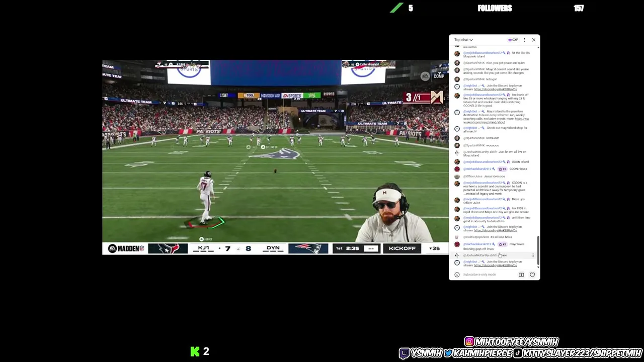Click the Instagram icon in stream overlay
644x362 pixels.
pos(469,342)
